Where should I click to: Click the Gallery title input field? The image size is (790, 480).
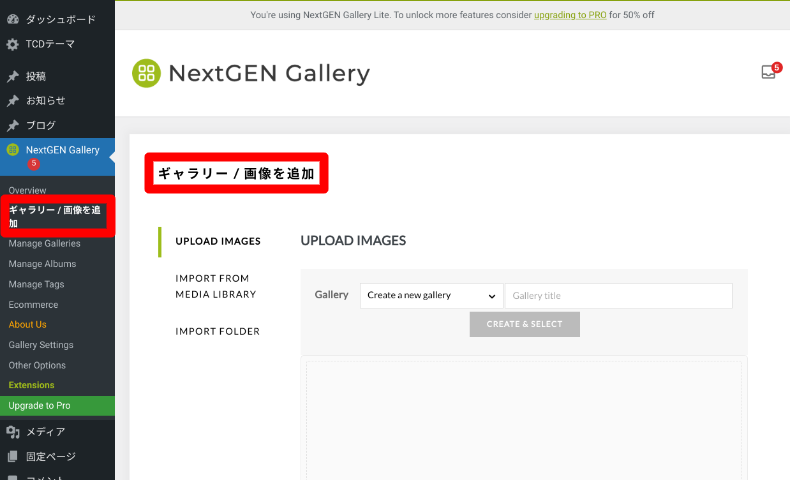[619, 296]
